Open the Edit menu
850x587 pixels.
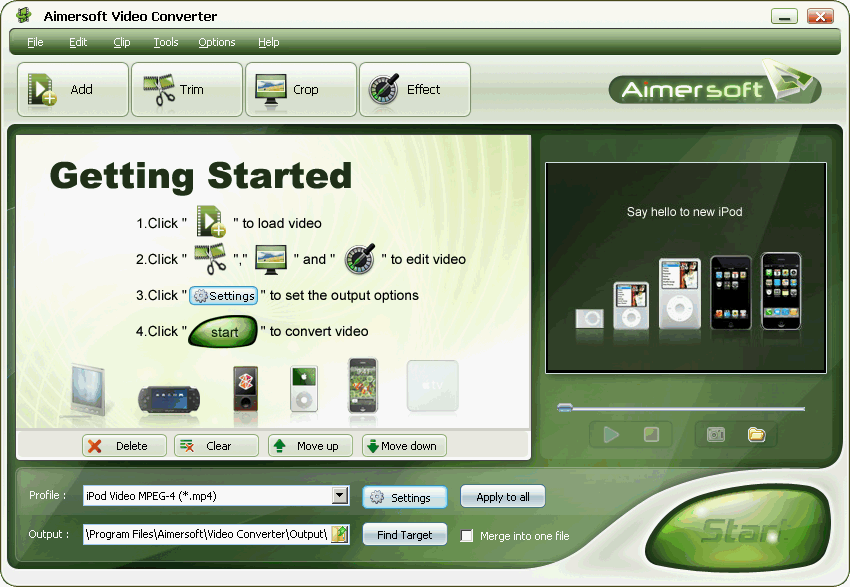(x=78, y=42)
